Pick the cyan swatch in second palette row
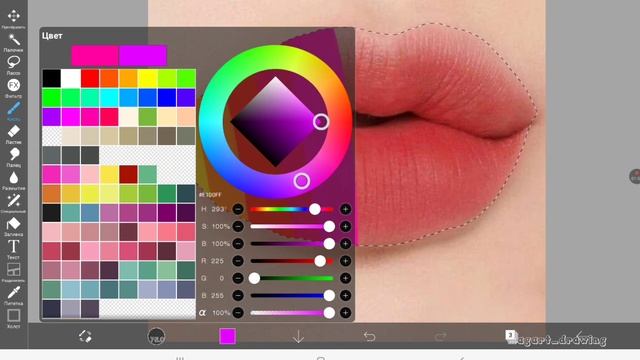Screen dimensions: 640x360 tap(109, 98)
